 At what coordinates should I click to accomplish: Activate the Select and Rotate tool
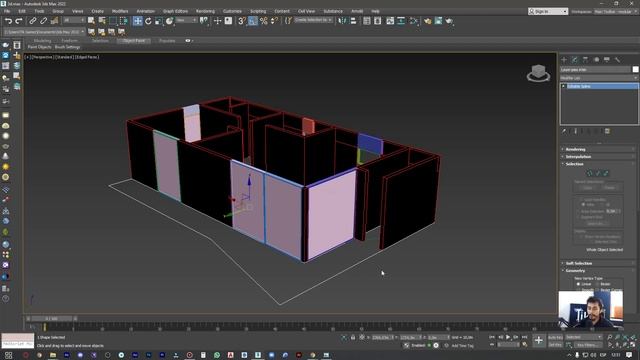(148, 21)
